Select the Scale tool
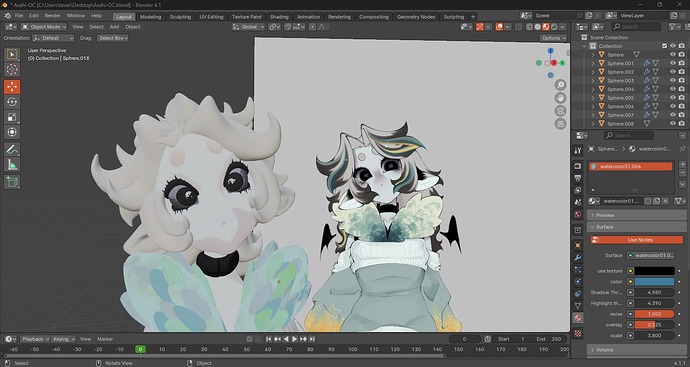Image resolution: width=690 pixels, height=367 pixels. 12,117
